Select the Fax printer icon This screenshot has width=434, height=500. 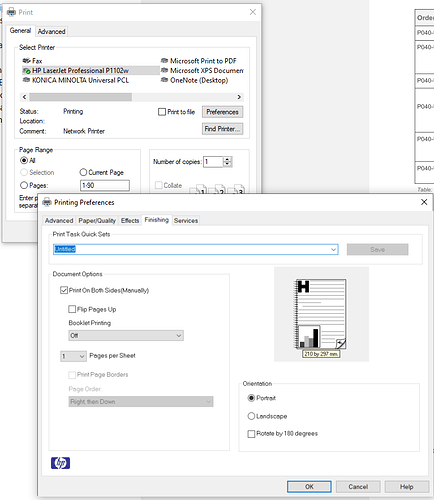pyautogui.click(x=26, y=61)
